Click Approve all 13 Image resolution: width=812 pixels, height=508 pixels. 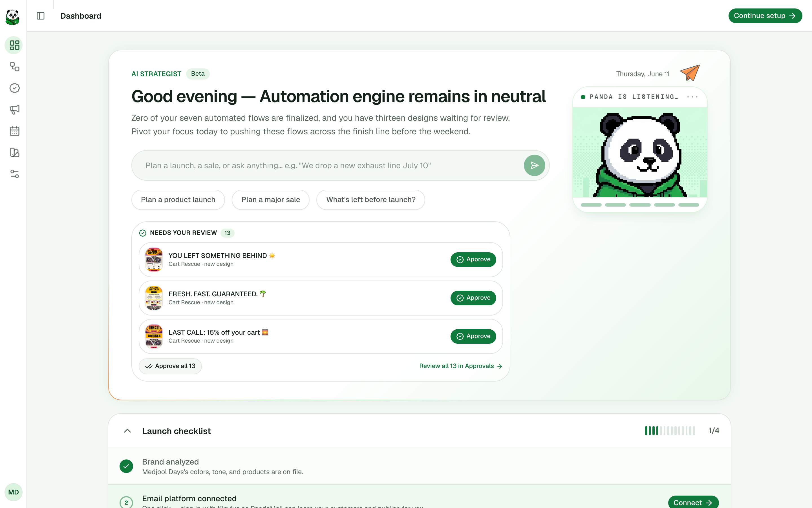pos(170,366)
